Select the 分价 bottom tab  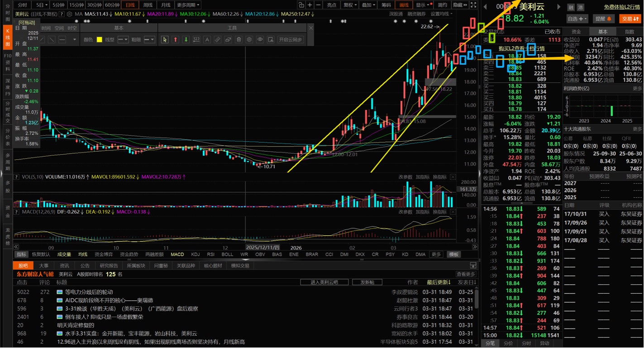click(x=508, y=343)
